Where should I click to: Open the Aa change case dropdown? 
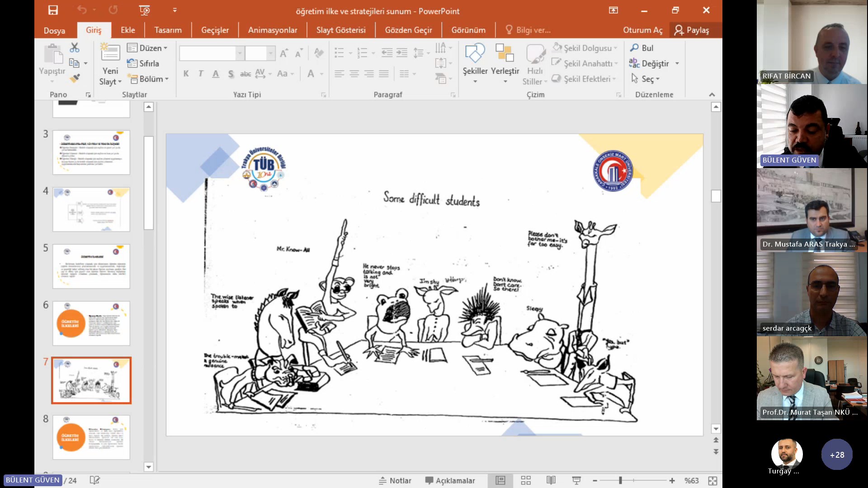click(x=285, y=74)
